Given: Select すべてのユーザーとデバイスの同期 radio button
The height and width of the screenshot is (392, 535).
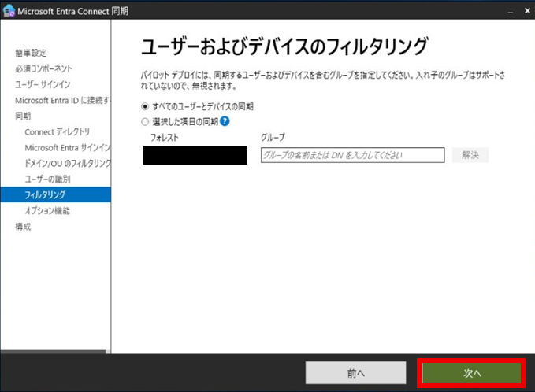Looking at the screenshot, I should pos(144,106).
